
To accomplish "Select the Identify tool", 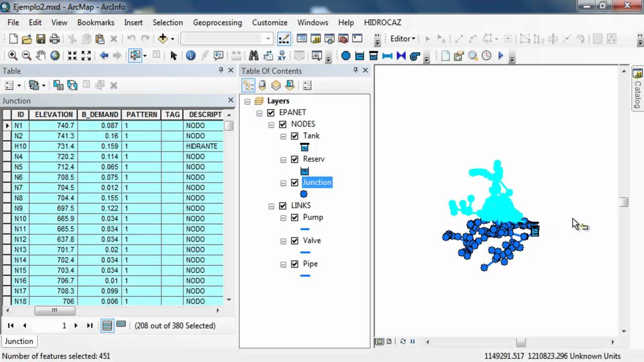I will (x=191, y=56).
